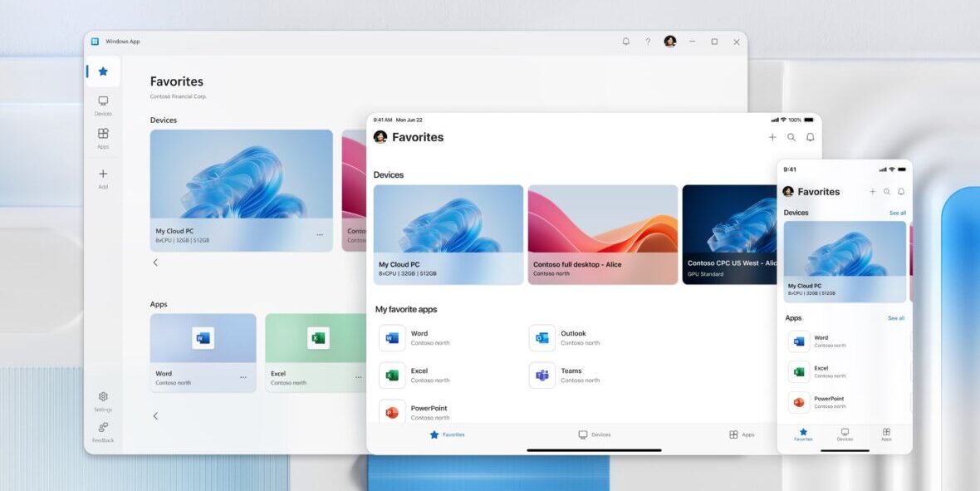980x491 pixels.
Task: Click See all next to Devices on phone
Action: 898,214
